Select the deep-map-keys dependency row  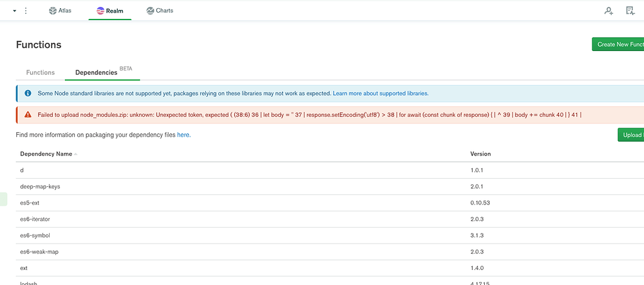click(x=40, y=186)
